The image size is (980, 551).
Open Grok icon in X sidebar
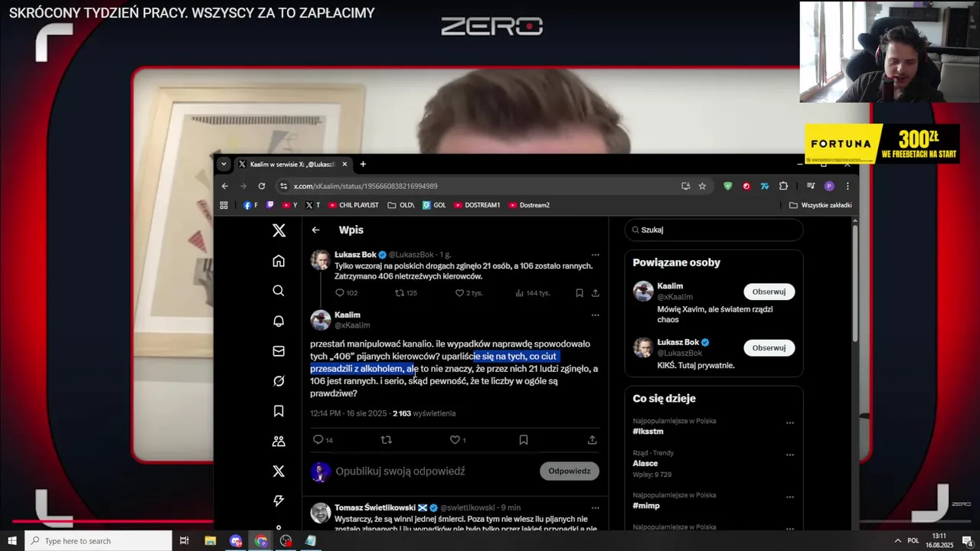279,381
